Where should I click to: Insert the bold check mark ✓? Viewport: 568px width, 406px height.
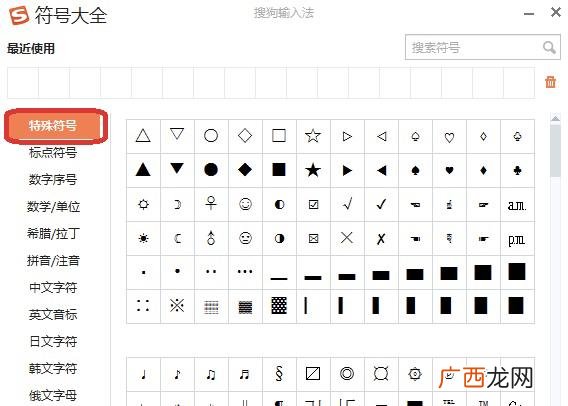point(381,204)
